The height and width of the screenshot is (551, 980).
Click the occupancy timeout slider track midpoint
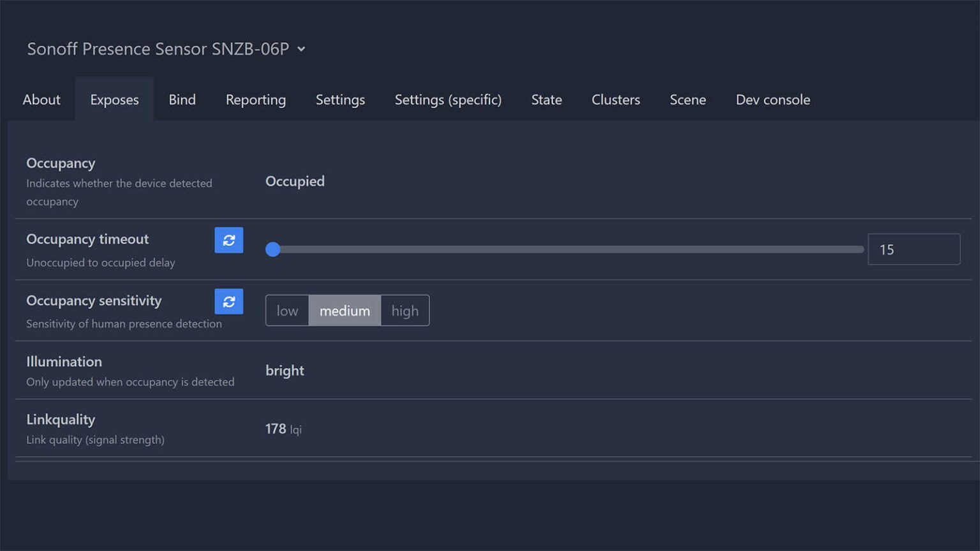click(x=565, y=249)
